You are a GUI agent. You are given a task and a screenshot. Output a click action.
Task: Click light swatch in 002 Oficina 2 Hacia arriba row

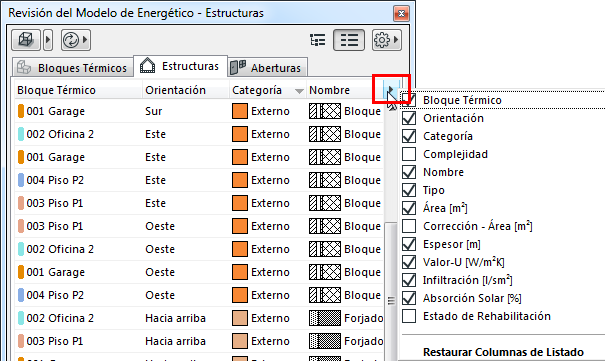point(240,318)
